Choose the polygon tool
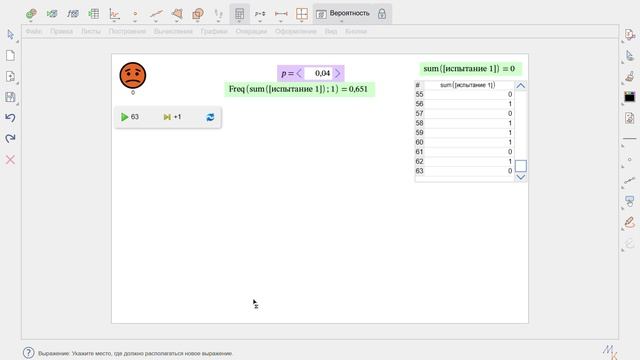The image size is (640, 360). [x=177, y=14]
